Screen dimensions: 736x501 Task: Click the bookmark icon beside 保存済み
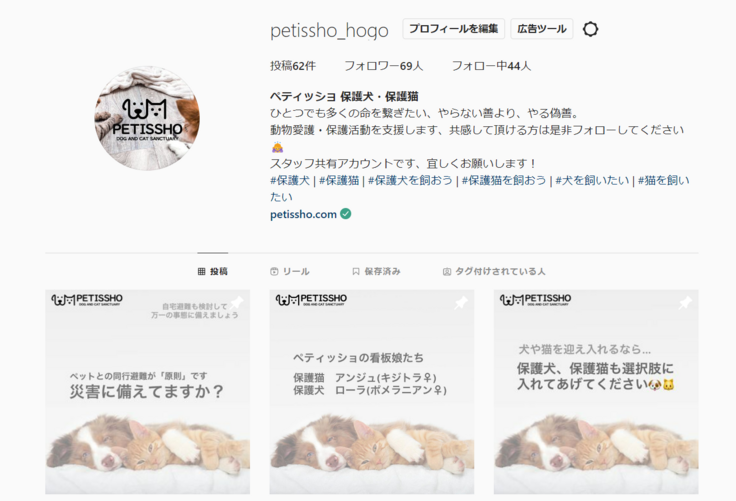356,271
